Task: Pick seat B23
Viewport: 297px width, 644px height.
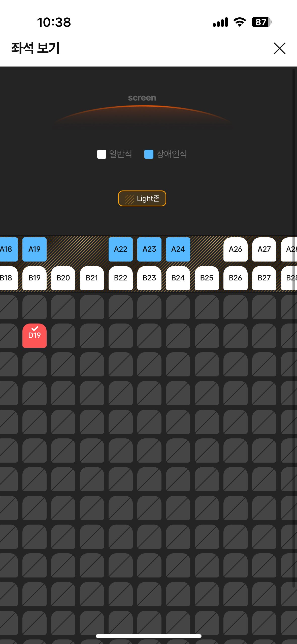Action: pos(149,278)
